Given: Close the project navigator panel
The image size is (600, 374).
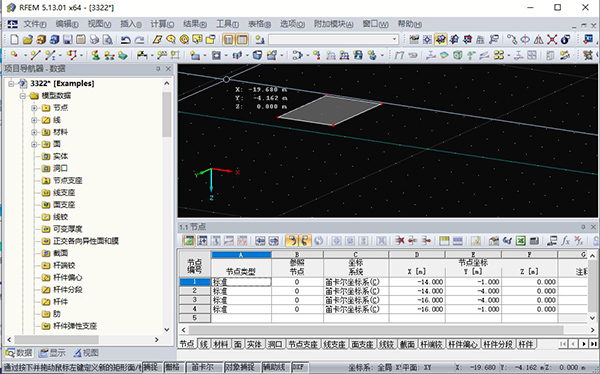Looking at the screenshot, I should pos(168,69).
